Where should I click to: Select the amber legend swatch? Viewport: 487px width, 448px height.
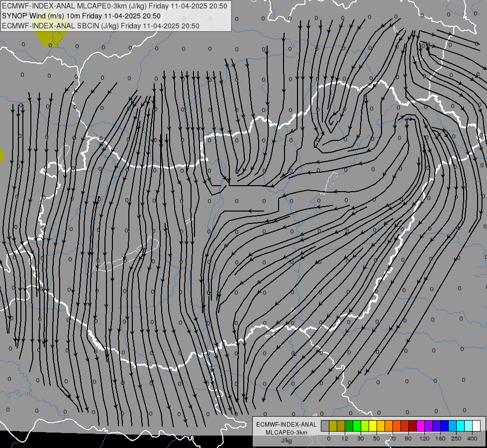[381, 426]
